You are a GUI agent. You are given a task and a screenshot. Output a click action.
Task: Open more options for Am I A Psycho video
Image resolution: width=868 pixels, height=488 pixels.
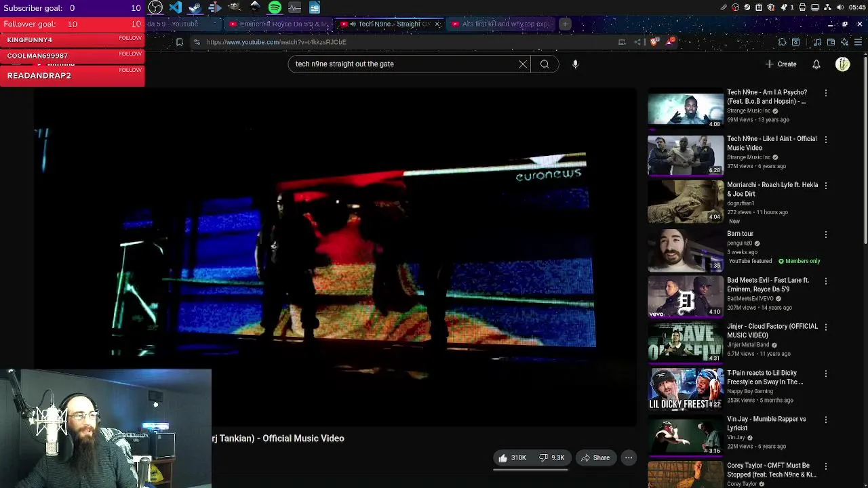[825, 93]
